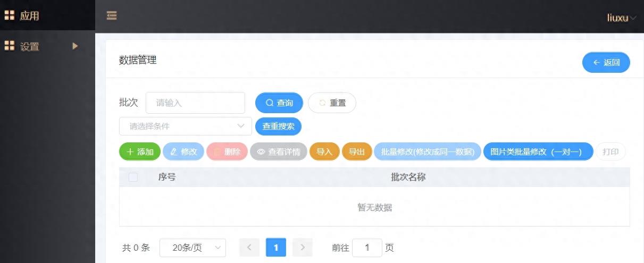
Task: Click the 查看详情 button
Action: (279, 151)
